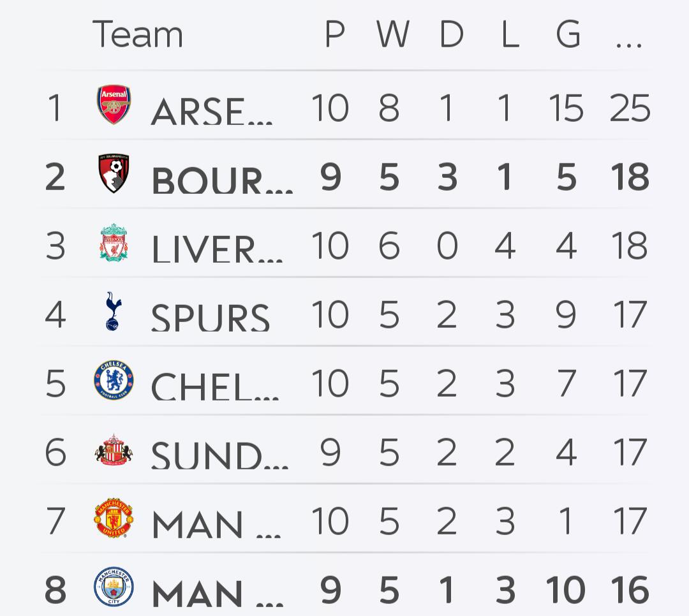The width and height of the screenshot is (689, 616).
Task: Sort by the P played column
Action: 334,34
